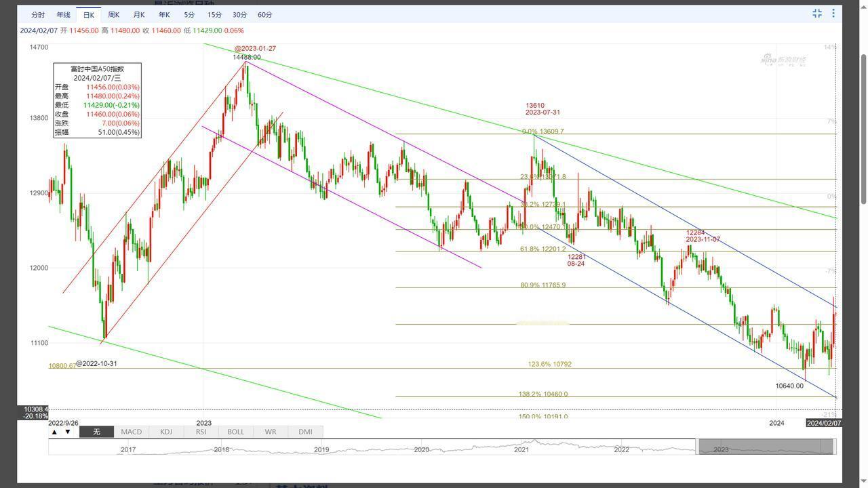Click the down triangle indicator arrow
The image size is (868, 488).
68,432
